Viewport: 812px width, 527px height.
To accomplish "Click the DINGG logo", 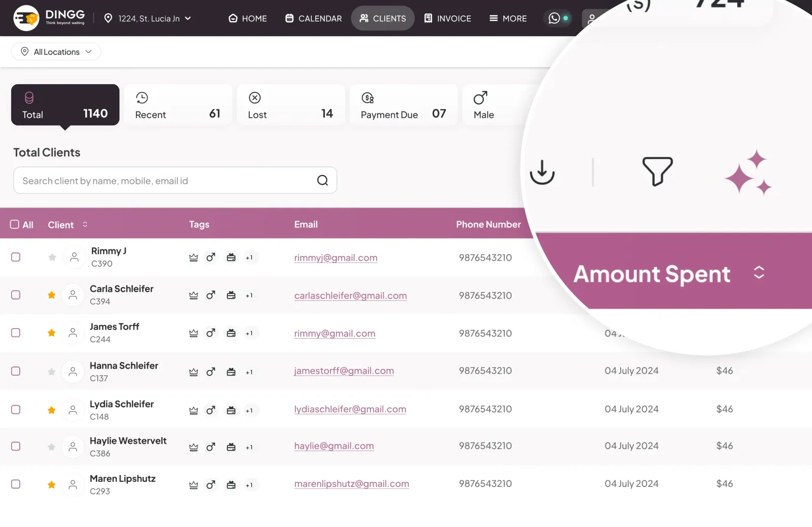I will 49,18.
